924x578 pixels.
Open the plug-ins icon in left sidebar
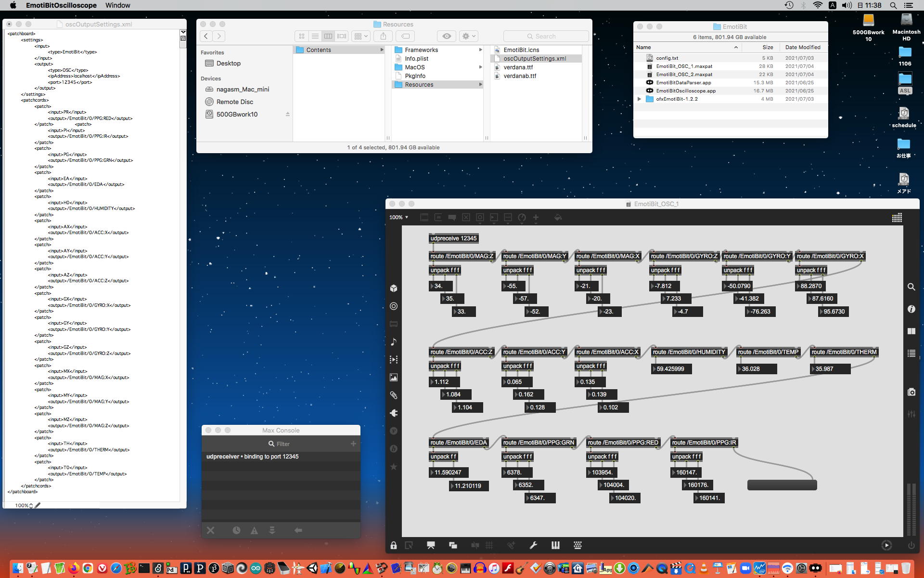point(394,413)
